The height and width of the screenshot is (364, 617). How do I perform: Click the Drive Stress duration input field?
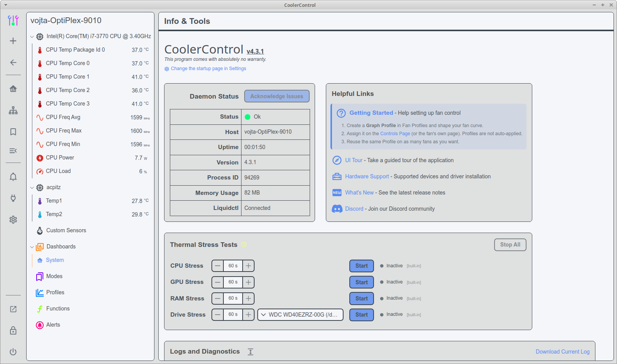tap(233, 315)
